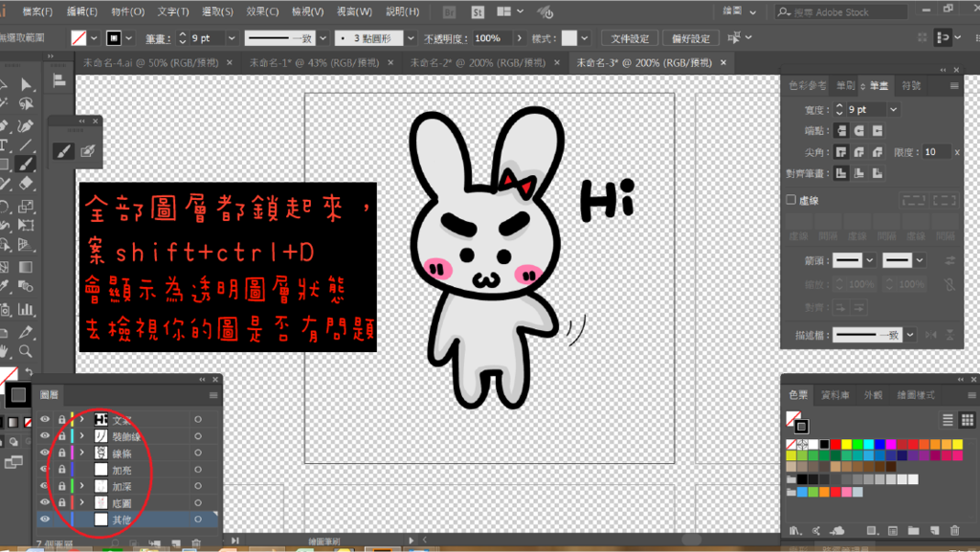Image resolution: width=980 pixels, height=552 pixels.
Task: Open stroke width dropdown in control bar
Action: (x=232, y=38)
